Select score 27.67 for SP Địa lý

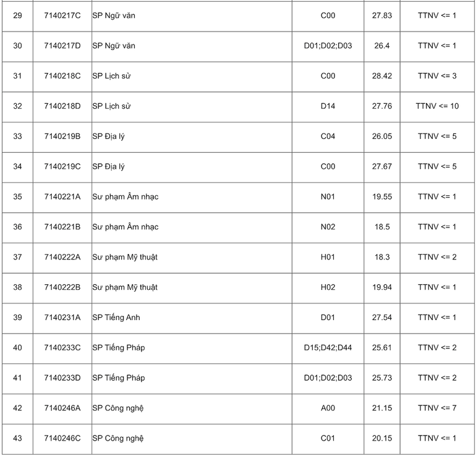381,167
